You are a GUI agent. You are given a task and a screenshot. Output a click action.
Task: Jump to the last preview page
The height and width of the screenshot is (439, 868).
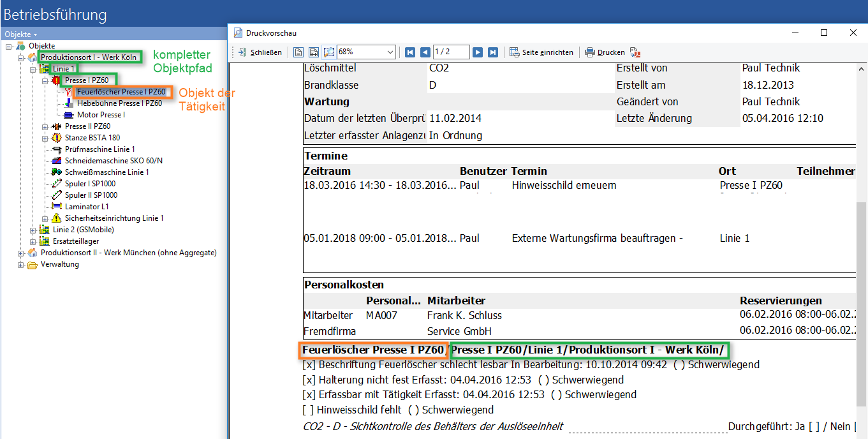click(493, 52)
